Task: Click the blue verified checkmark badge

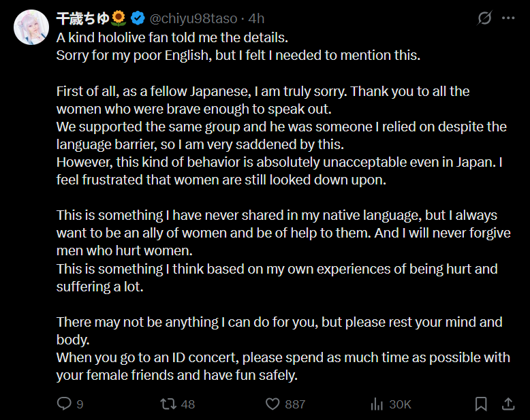Action: pyautogui.click(x=136, y=18)
